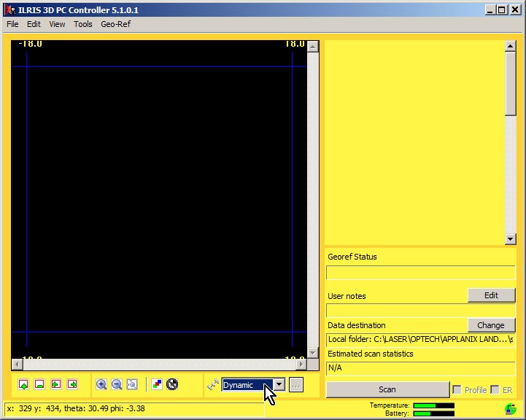The image size is (526, 420).
Task: Open the Dynamic dropdown arrow
Action: 279,384
